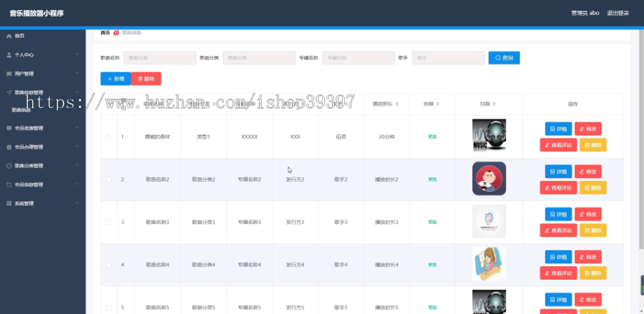
Task: Click the 挪威的森林 song name cell
Action: point(157,137)
